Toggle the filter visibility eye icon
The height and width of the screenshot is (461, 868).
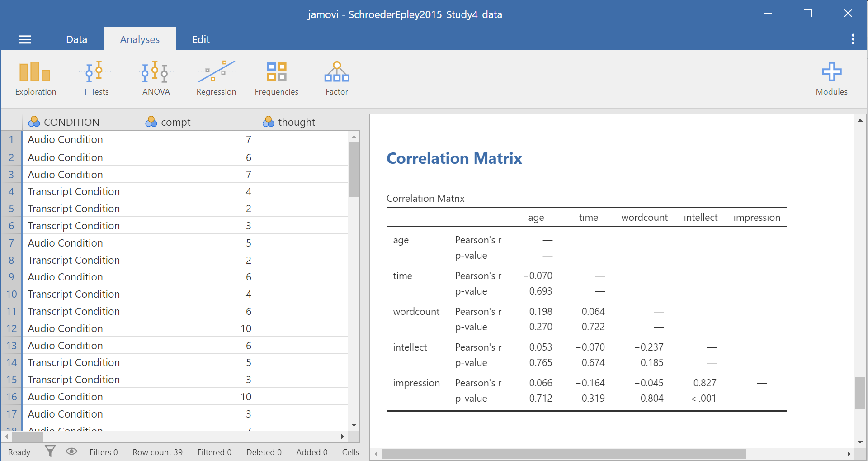[71, 451]
